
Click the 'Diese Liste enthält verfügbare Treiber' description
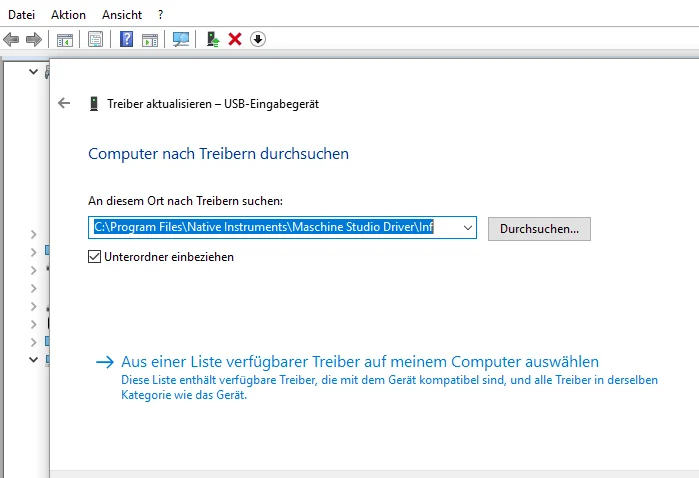(389, 387)
